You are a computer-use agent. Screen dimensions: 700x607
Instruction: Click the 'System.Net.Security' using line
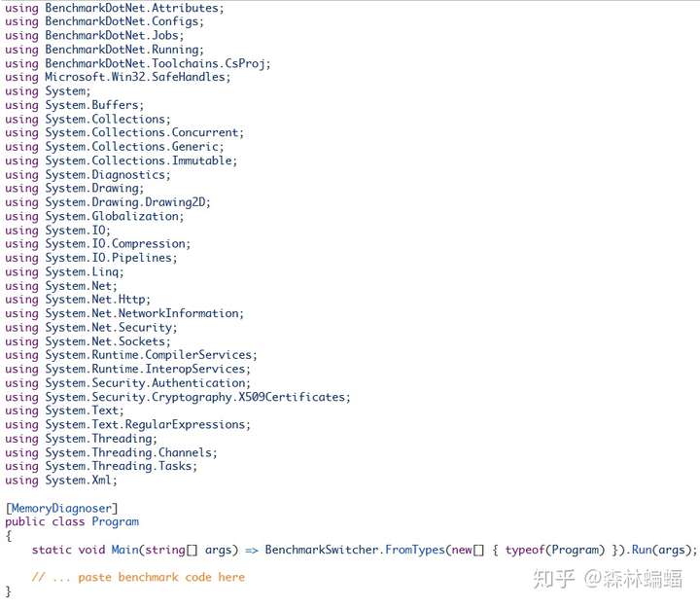pyautogui.click(x=91, y=328)
